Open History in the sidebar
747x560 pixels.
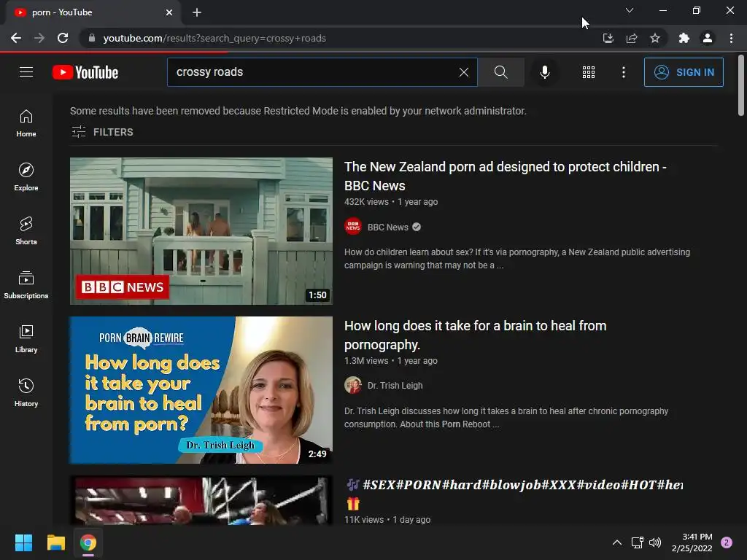tap(26, 393)
